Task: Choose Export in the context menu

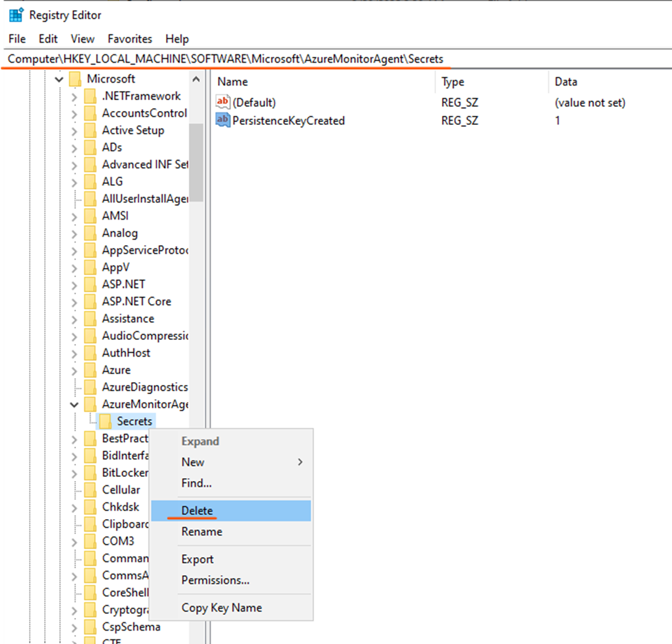Action: [231, 559]
